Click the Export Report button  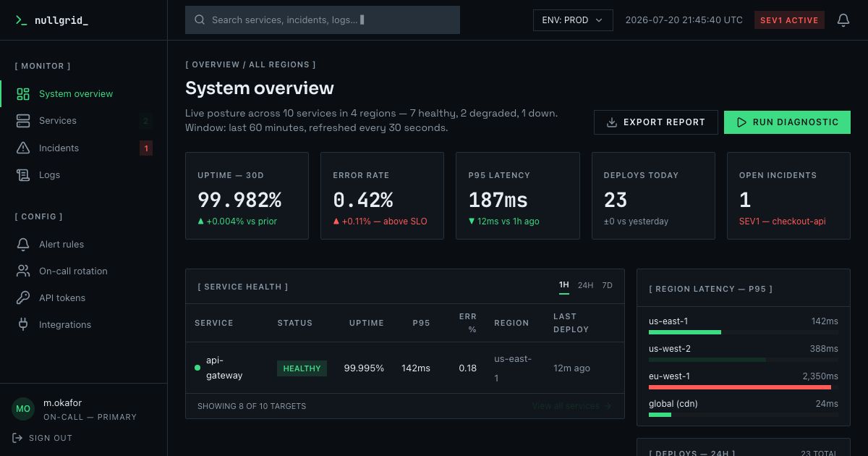(x=656, y=122)
